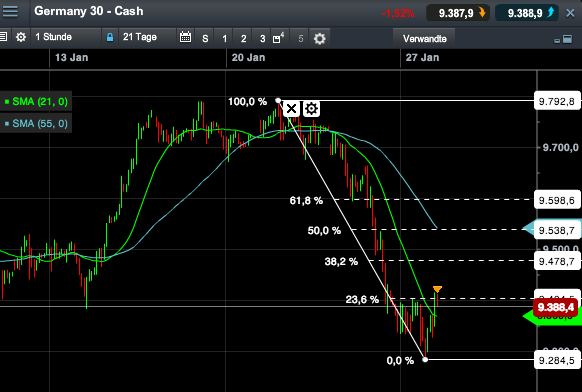Click the 23,6 % retracement label
Viewport: 582px width, 392px height.
point(362,300)
